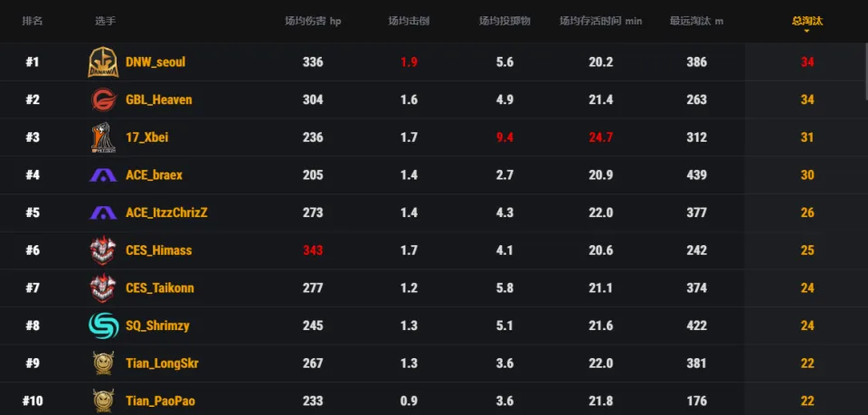Click the ACE logo next to ACE_ItzzChrizZ

coord(103,213)
